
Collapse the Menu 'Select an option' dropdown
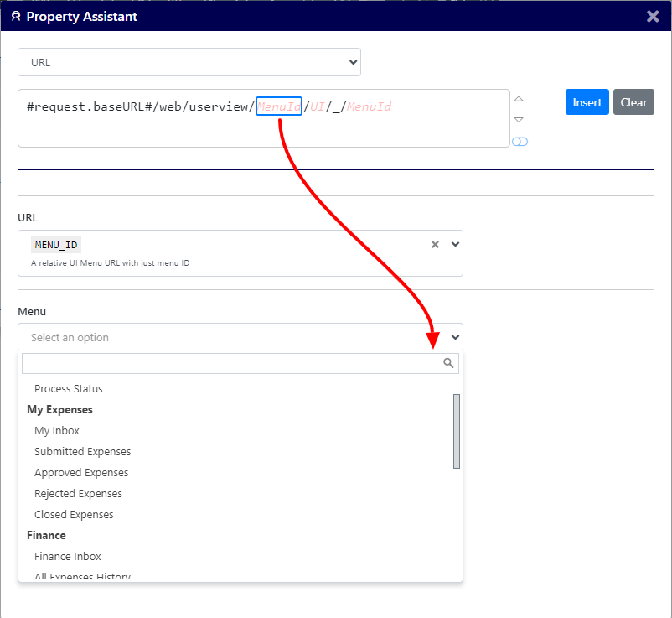pos(455,337)
